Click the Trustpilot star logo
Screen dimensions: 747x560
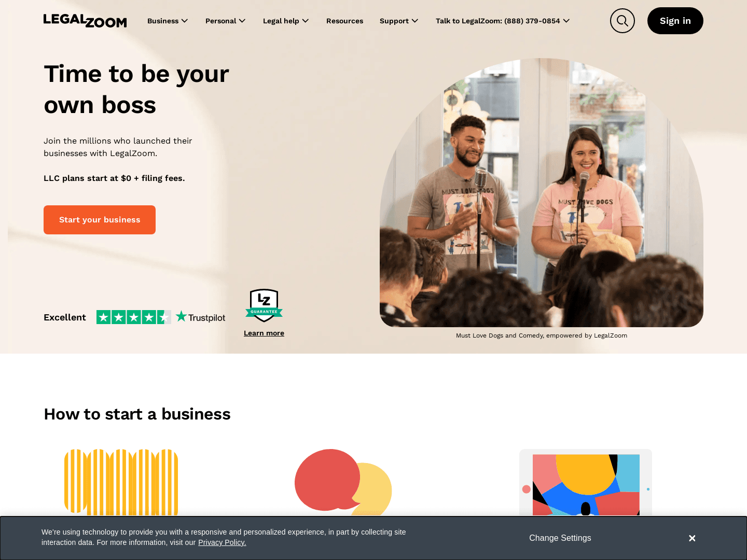click(x=200, y=317)
